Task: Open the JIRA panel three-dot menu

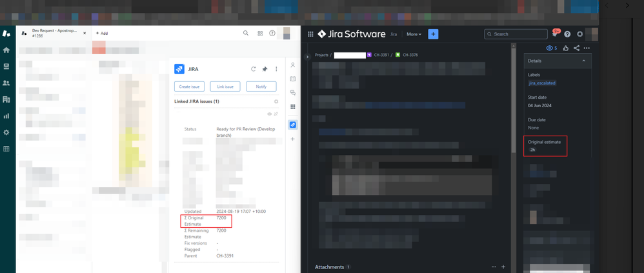Action: (276, 69)
